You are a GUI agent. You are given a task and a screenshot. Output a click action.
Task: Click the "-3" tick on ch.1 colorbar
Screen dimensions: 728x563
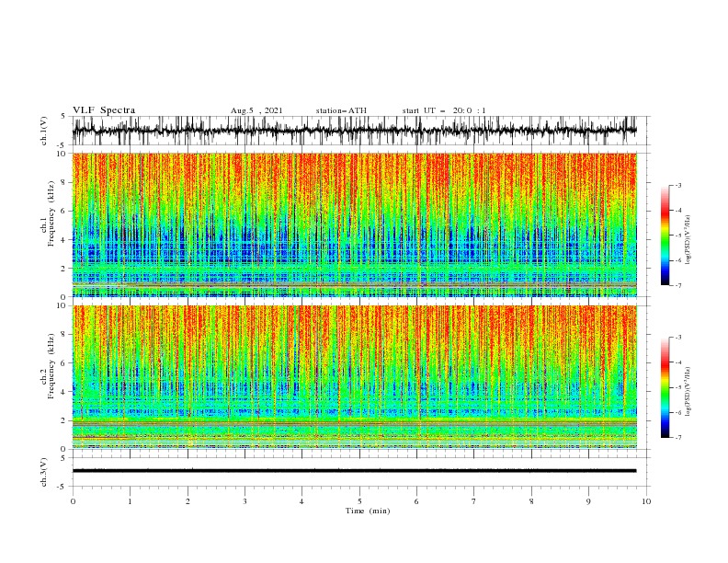(677, 185)
